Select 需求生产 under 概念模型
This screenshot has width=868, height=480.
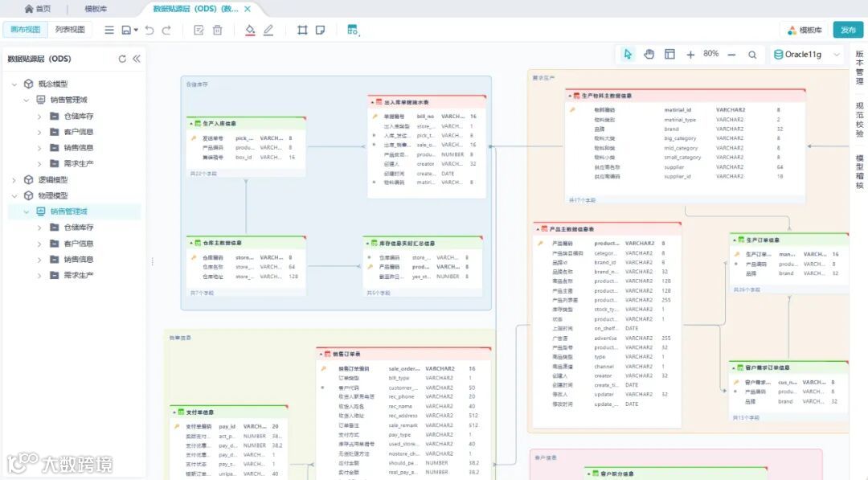click(x=79, y=163)
